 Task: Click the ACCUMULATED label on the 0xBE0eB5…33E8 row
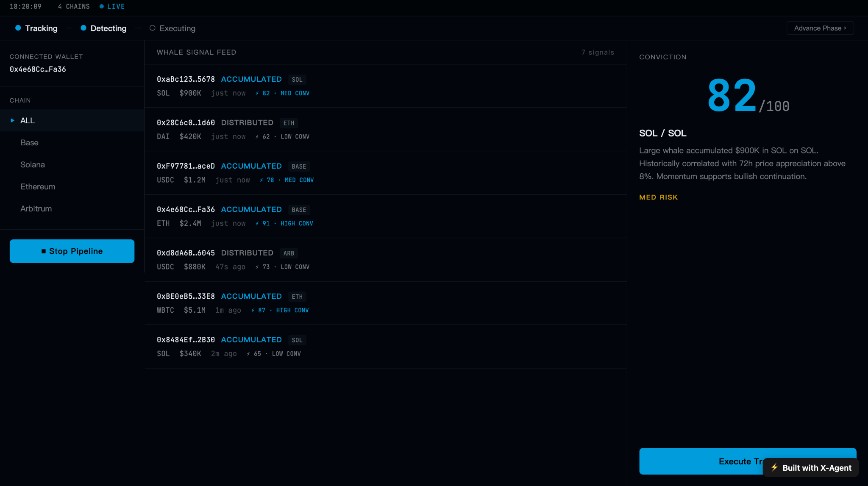click(x=251, y=296)
